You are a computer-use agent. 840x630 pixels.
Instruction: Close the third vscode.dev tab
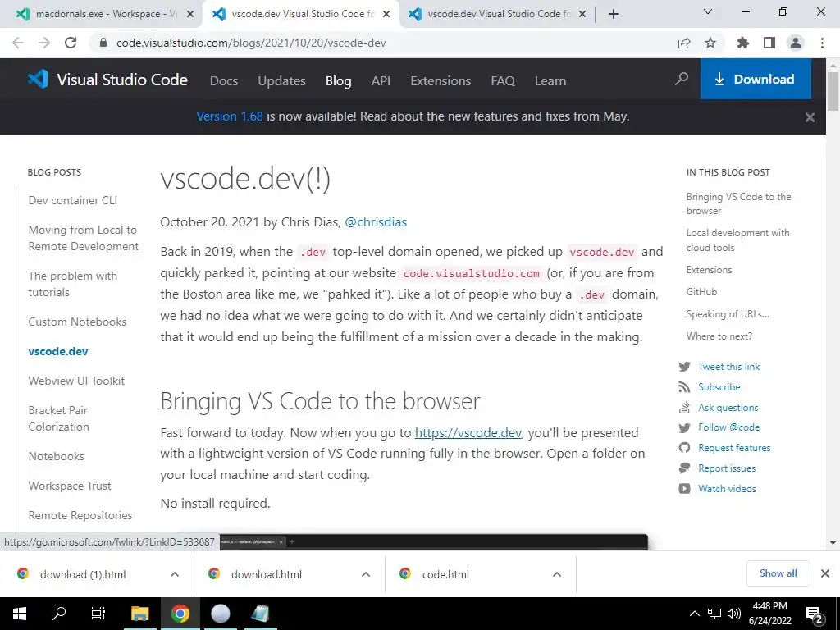point(583,15)
